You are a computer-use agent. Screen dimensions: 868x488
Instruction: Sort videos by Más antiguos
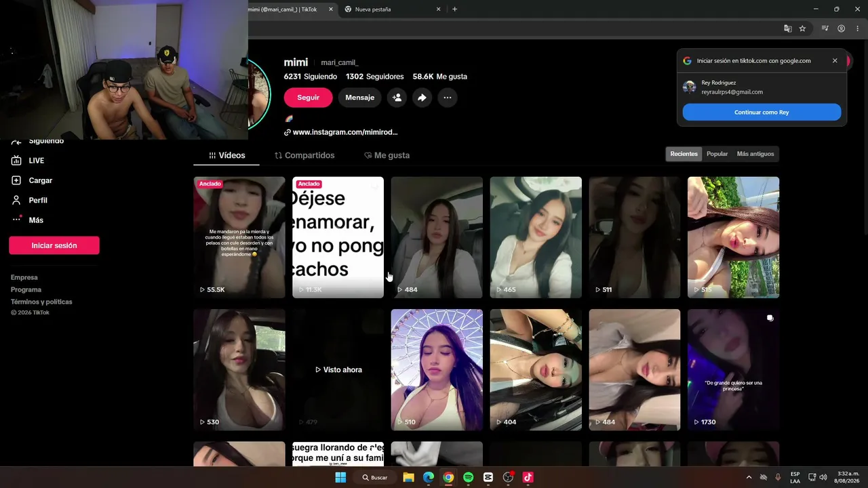[x=755, y=154]
